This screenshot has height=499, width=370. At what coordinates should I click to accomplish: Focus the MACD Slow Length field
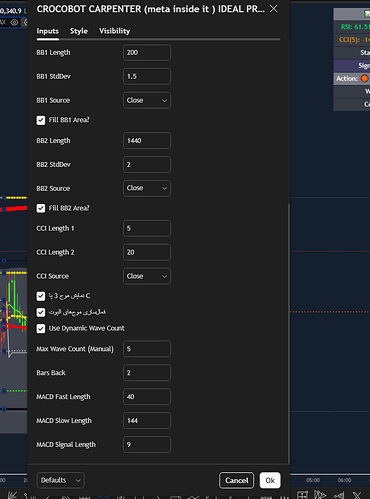147,421
